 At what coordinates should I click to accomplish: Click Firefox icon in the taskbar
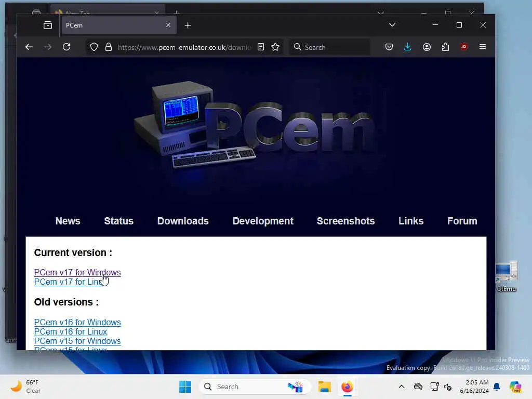click(348, 387)
